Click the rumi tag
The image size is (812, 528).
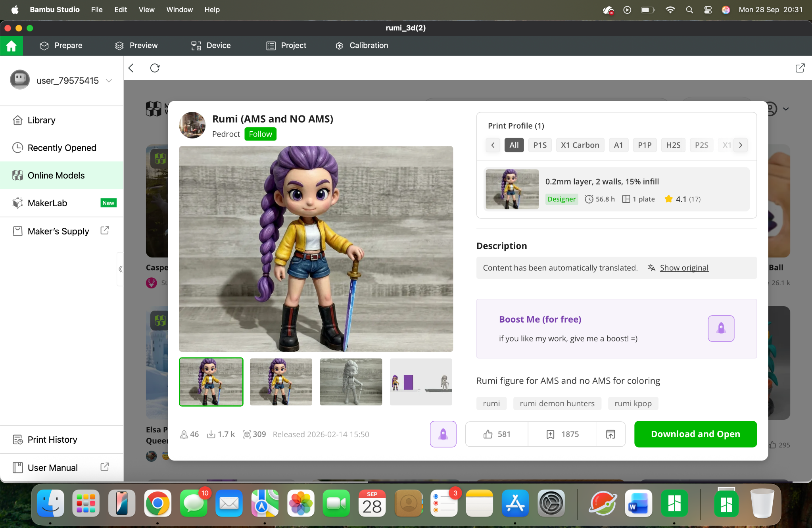pyautogui.click(x=491, y=403)
